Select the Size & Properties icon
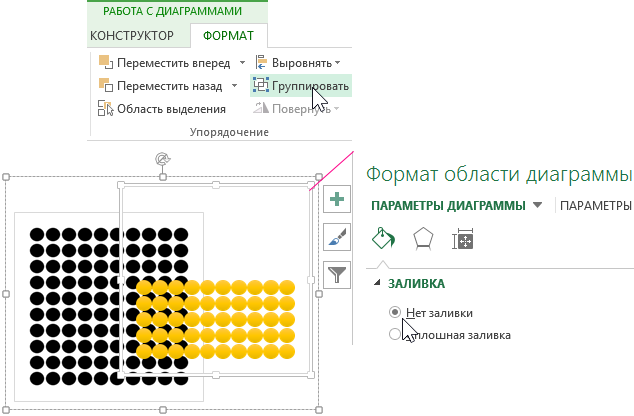 point(463,239)
